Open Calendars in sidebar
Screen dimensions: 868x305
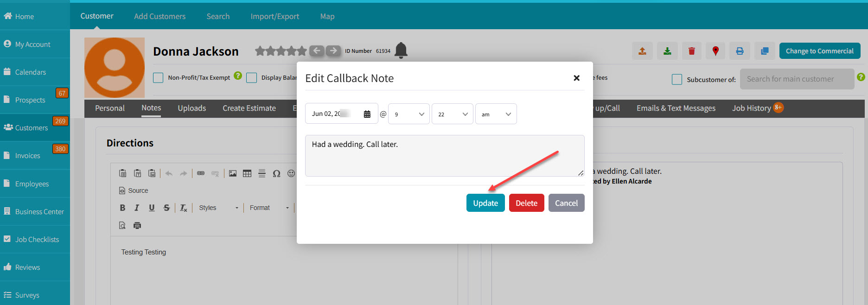pos(30,72)
